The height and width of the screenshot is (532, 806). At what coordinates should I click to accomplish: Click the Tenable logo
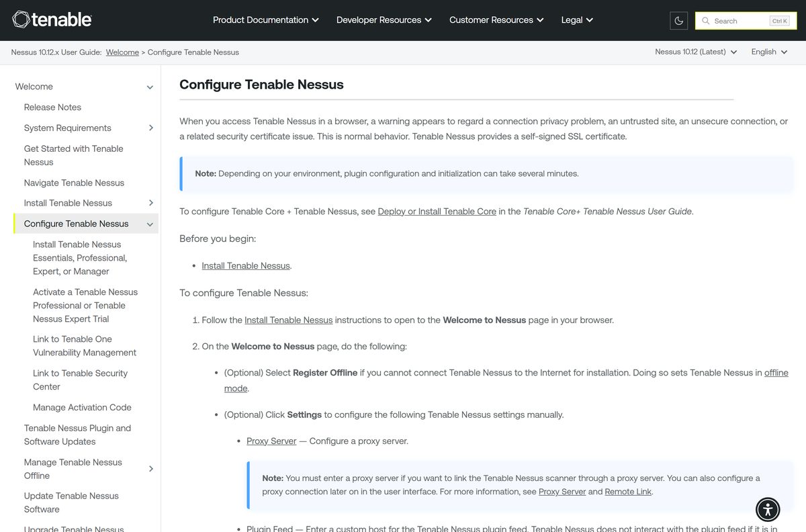click(52, 19)
